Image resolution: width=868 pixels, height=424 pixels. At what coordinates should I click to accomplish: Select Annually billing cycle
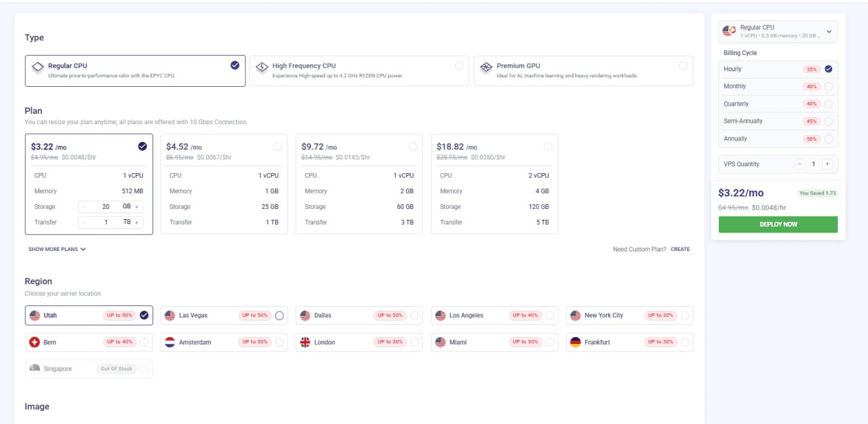click(778, 138)
